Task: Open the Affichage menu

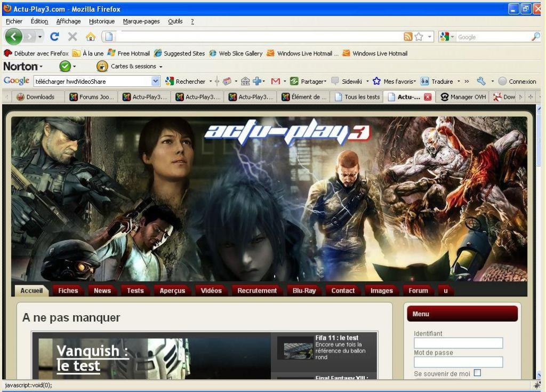Action: pos(68,21)
